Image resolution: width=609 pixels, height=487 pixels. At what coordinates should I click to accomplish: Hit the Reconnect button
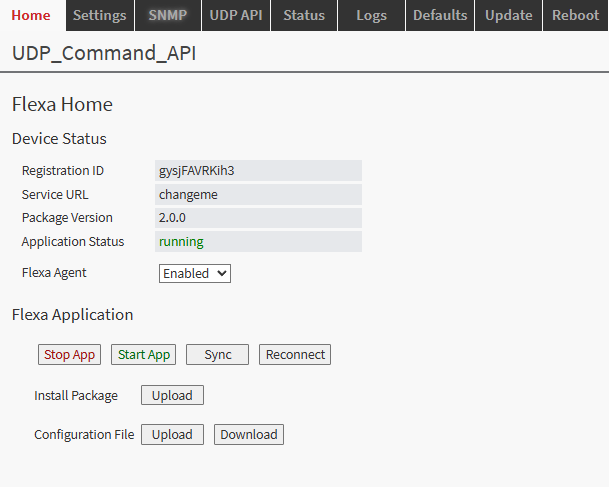click(295, 355)
